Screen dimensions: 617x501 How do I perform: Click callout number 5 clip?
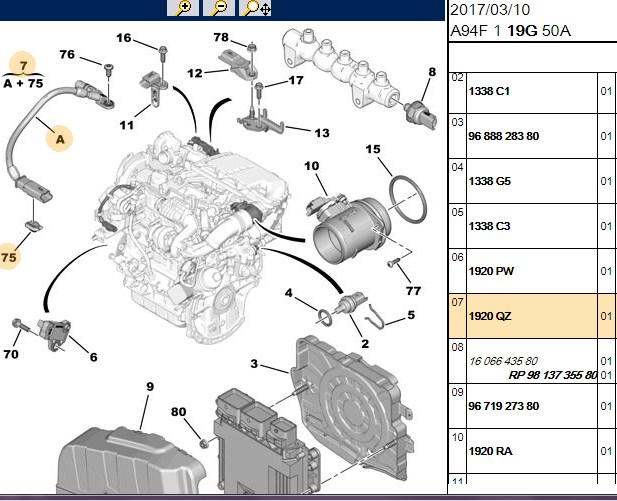pyautogui.click(x=411, y=315)
